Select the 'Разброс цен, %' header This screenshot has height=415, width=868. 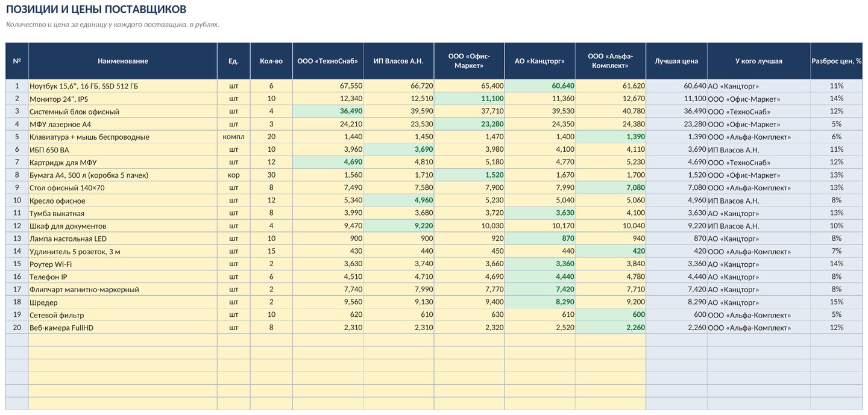pyautogui.click(x=837, y=61)
